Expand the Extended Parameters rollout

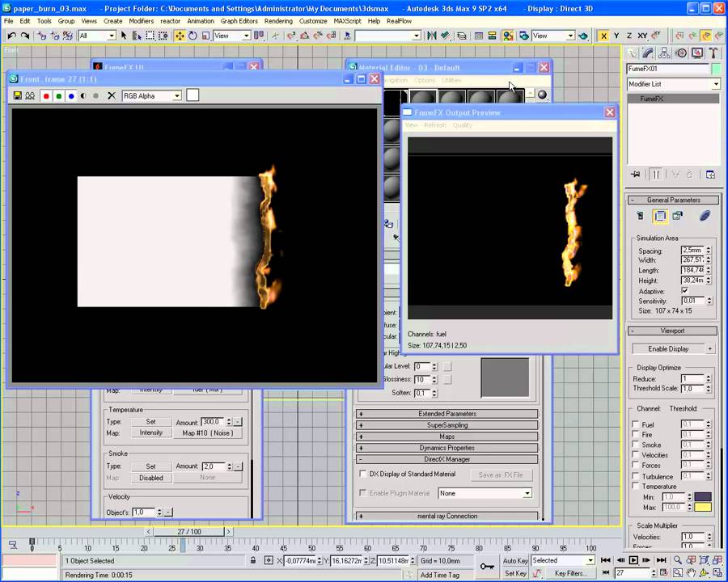(x=447, y=414)
